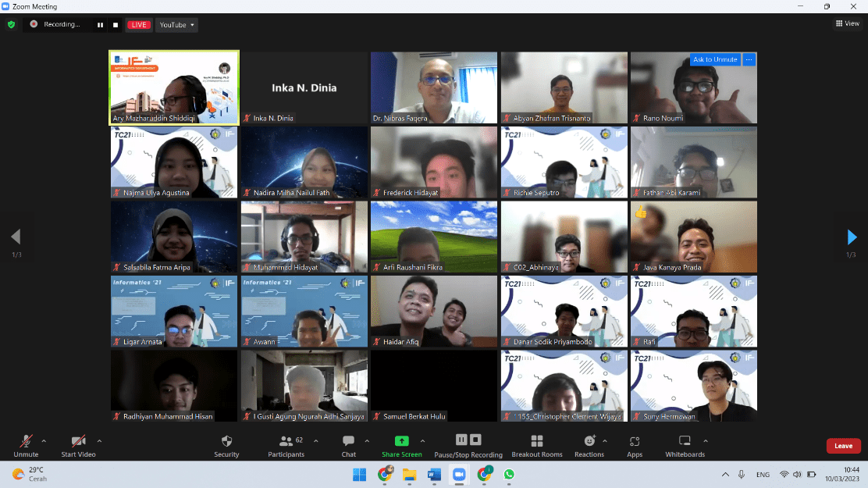868x488 pixels.
Task: Open Breakout Rooms
Action: [536, 442]
